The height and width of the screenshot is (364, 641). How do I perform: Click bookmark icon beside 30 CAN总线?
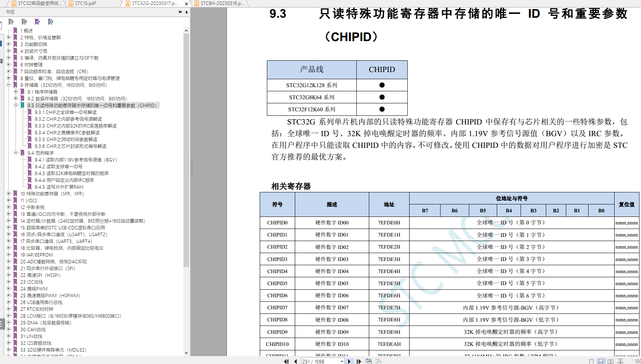pos(15,329)
